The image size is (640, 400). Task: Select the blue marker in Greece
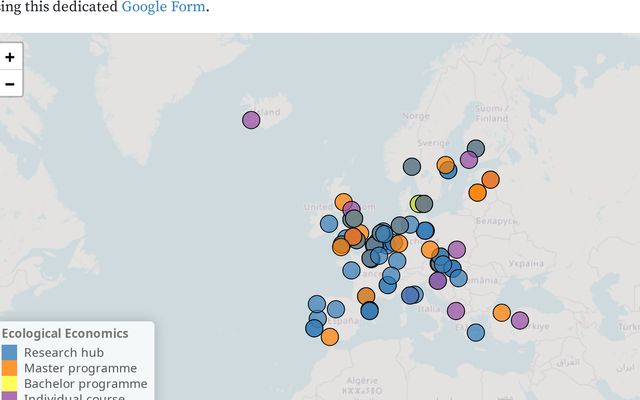pyautogui.click(x=476, y=332)
